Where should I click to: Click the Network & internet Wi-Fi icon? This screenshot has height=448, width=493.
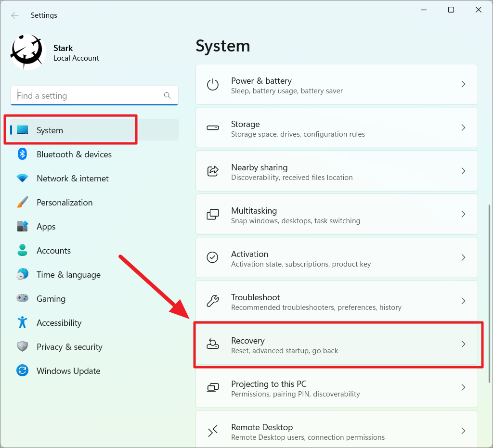point(22,178)
